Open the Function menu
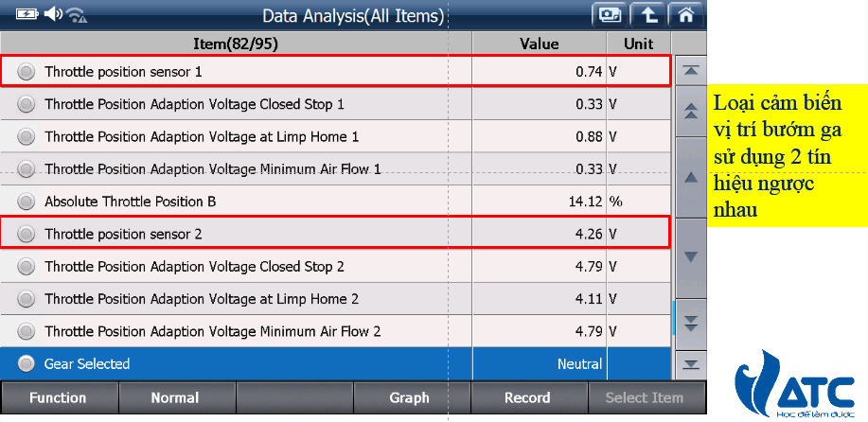The height and width of the screenshot is (422, 868). tap(58, 398)
